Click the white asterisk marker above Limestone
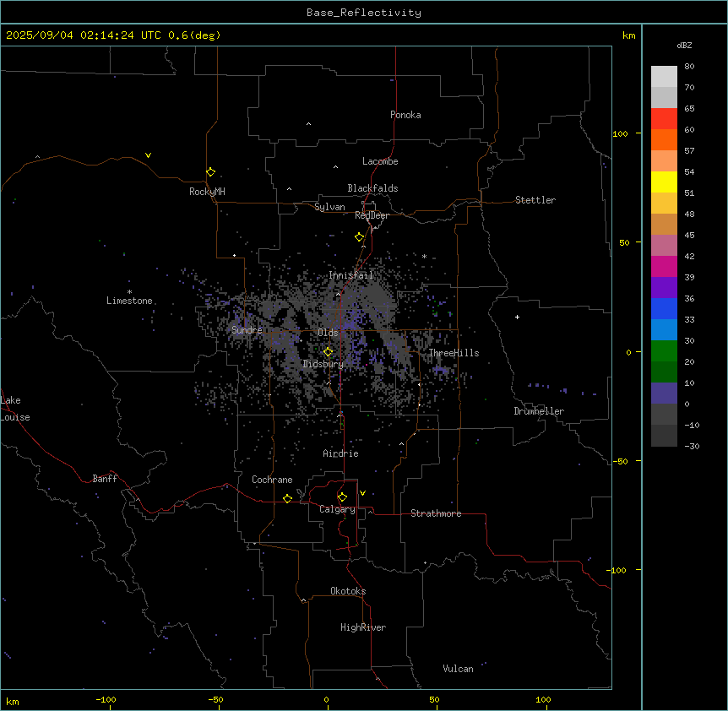The width and height of the screenshot is (728, 711). tap(129, 292)
